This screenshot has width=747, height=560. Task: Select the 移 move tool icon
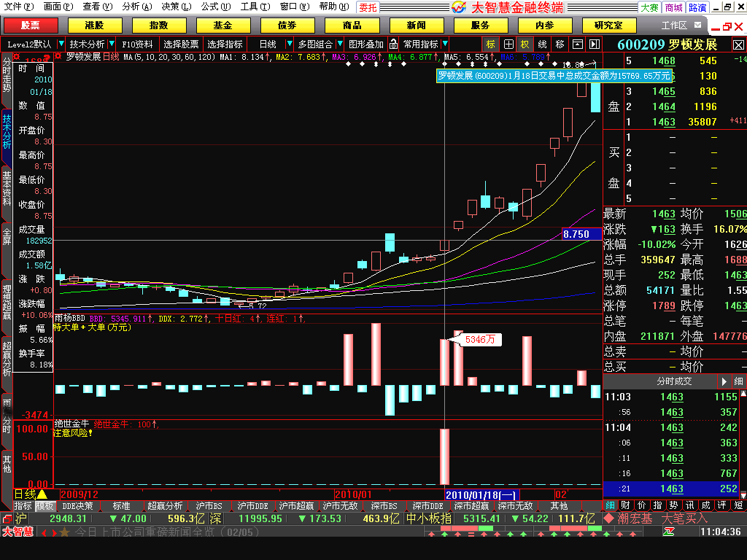[560, 44]
